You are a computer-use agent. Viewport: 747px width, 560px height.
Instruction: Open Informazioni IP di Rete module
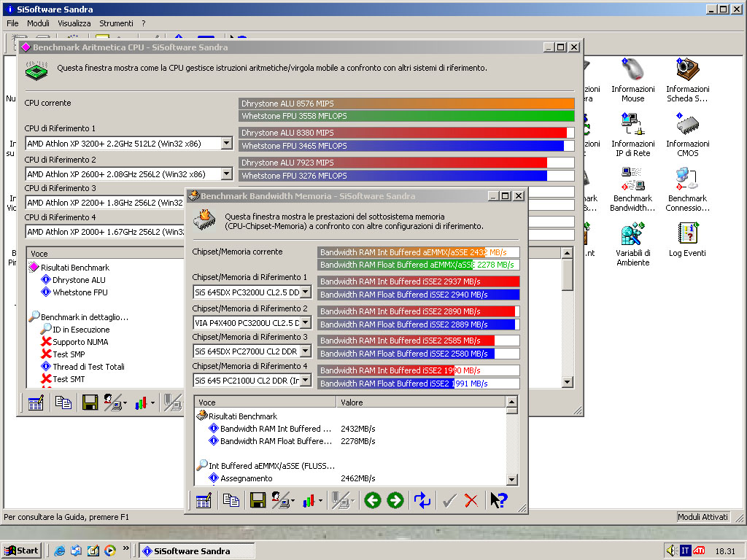[632, 134]
